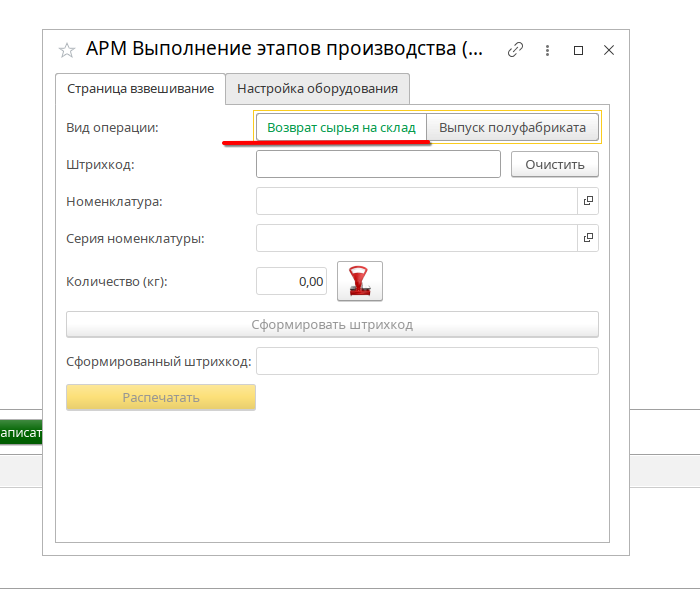Switch to Настройка оборудования tab
700x591 pixels.
[317, 88]
